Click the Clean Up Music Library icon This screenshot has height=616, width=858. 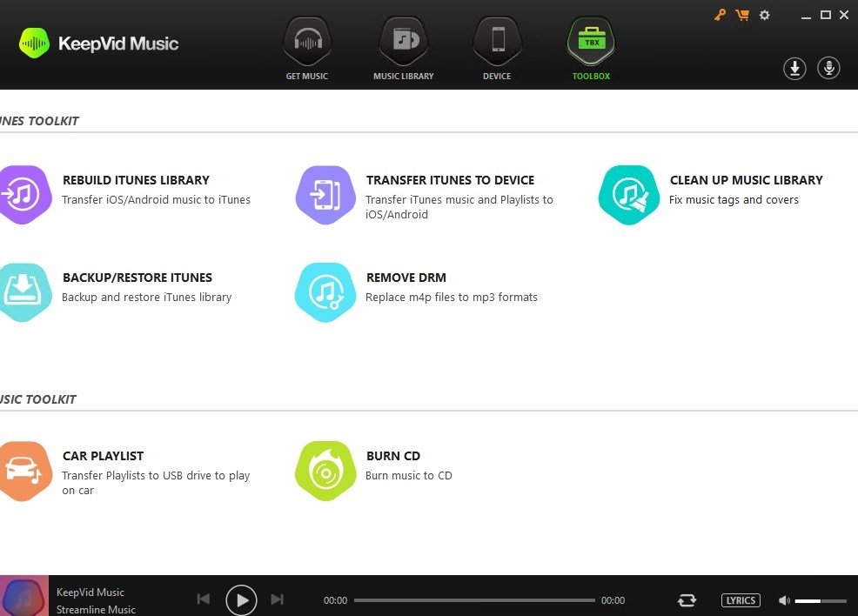[x=629, y=195]
